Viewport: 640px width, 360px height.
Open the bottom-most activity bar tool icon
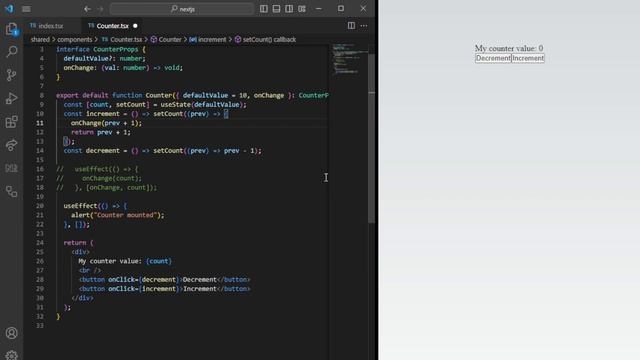11,191
